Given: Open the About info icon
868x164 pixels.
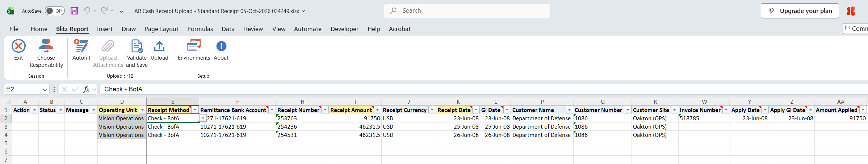Looking at the screenshot, I should (x=221, y=46).
